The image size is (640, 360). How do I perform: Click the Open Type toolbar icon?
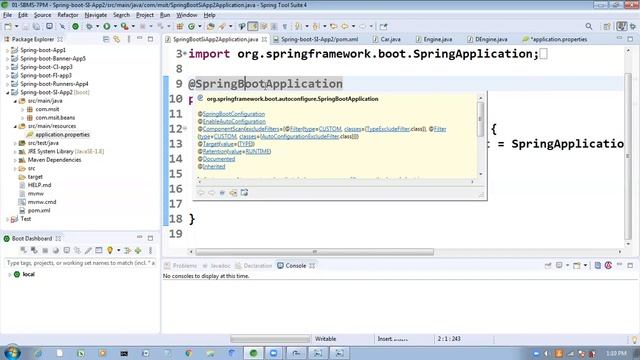tap(210, 27)
